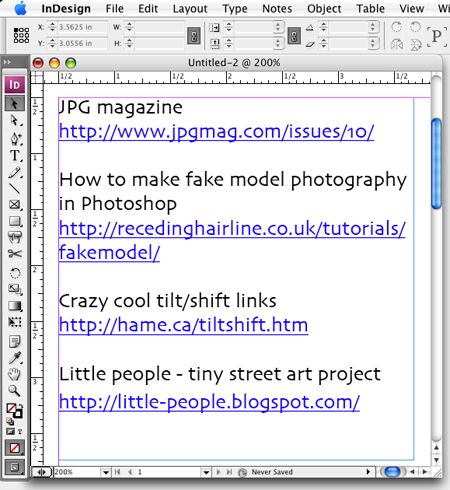This screenshot has height=490, width=450.
Task: Select the Free Transform tool
Action: coord(14,322)
